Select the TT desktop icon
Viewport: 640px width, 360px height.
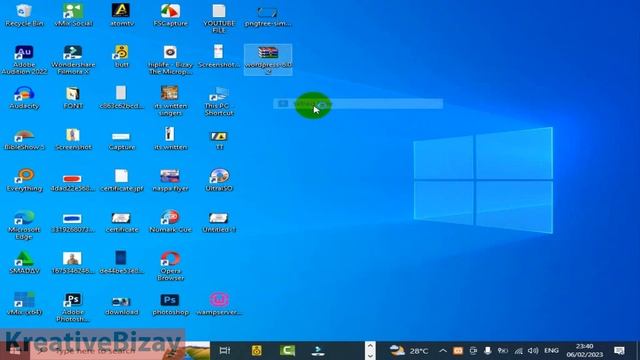click(219, 140)
